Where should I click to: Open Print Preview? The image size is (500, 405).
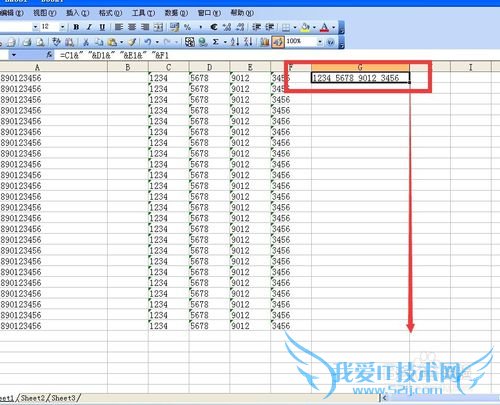click(x=40, y=42)
